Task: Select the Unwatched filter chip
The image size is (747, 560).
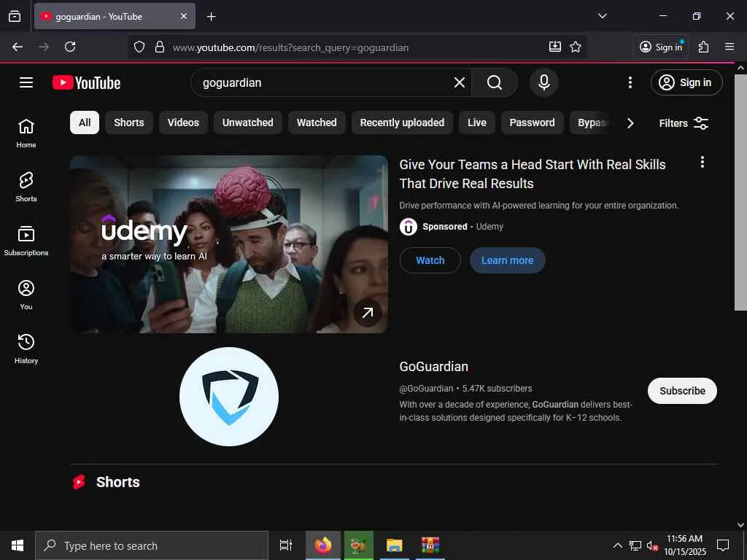Action: [x=248, y=122]
